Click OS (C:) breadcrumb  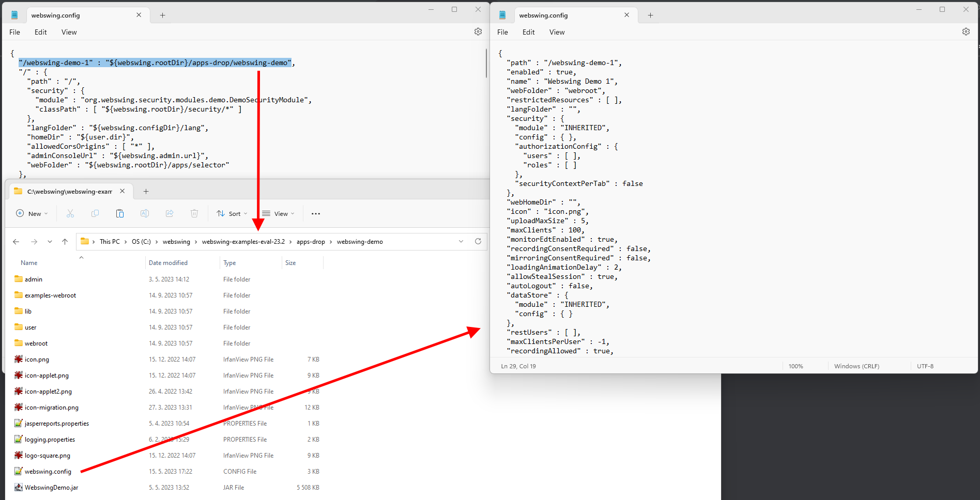tap(141, 241)
